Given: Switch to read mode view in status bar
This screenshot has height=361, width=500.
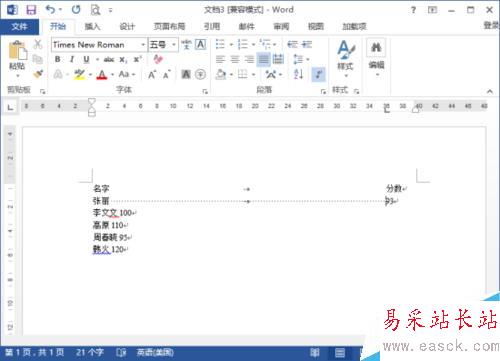Looking at the screenshot, I should click(315, 353).
